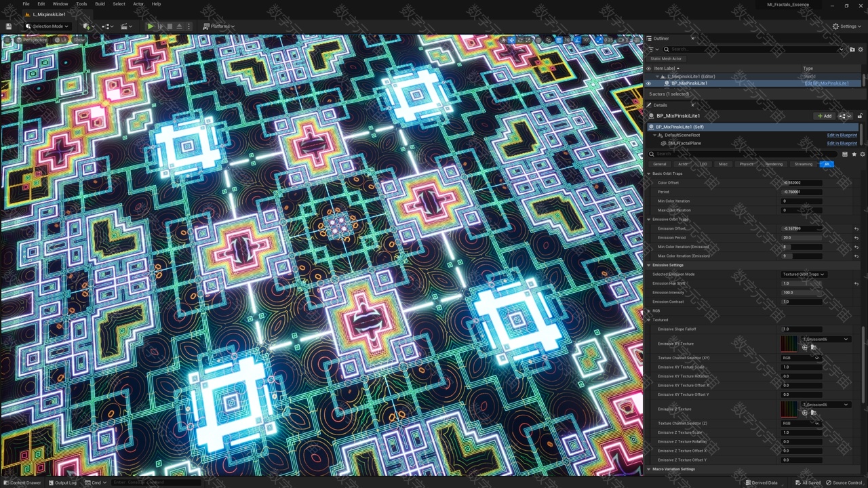
Task: Click the Static Mesh Actor filter chip
Action: pos(666,59)
